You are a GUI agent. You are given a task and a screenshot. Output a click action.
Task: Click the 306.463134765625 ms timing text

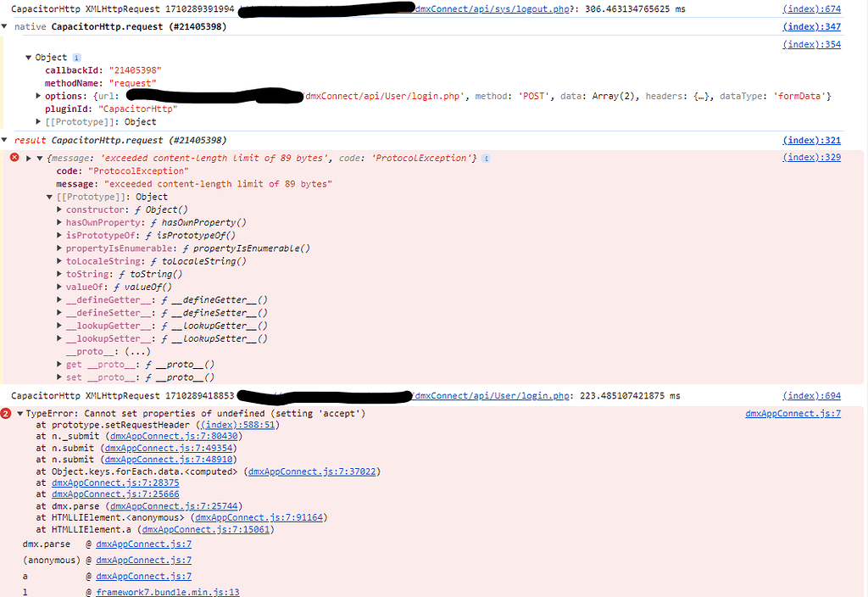[x=635, y=8]
